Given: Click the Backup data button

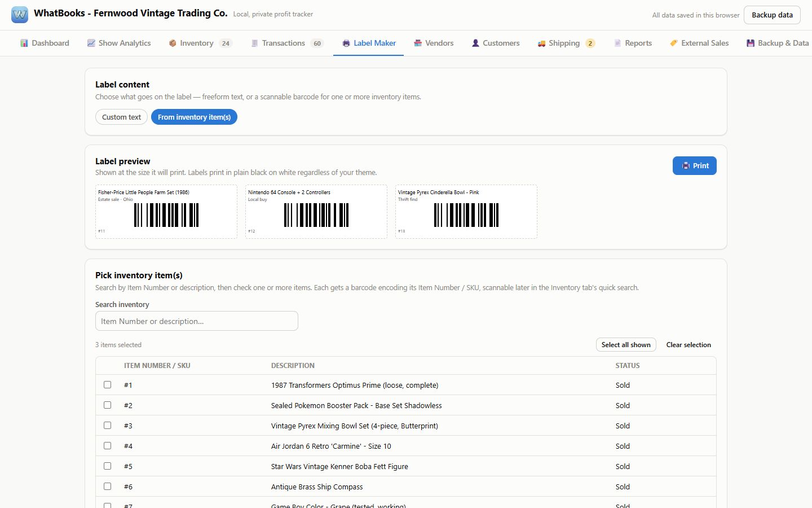Looking at the screenshot, I should click(772, 15).
